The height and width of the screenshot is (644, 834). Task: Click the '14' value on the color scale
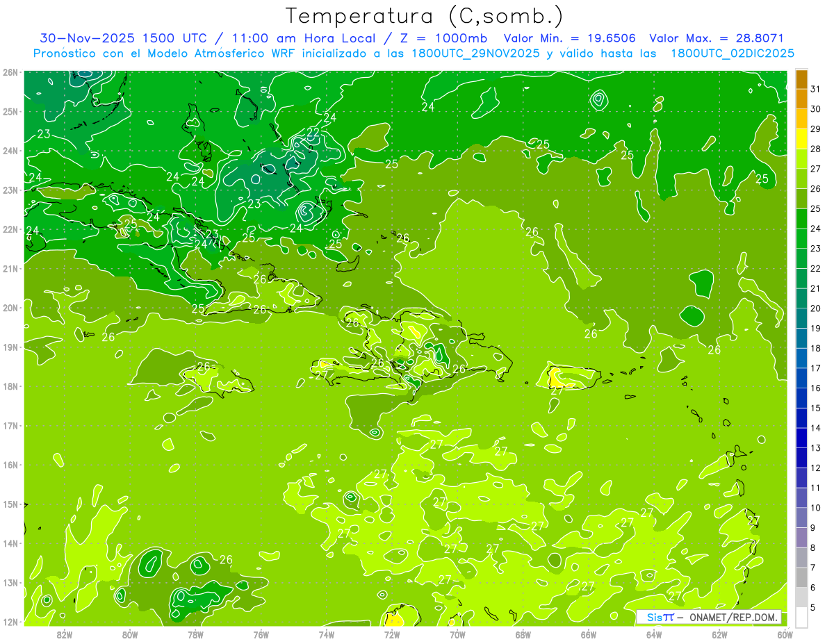(x=816, y=428)
